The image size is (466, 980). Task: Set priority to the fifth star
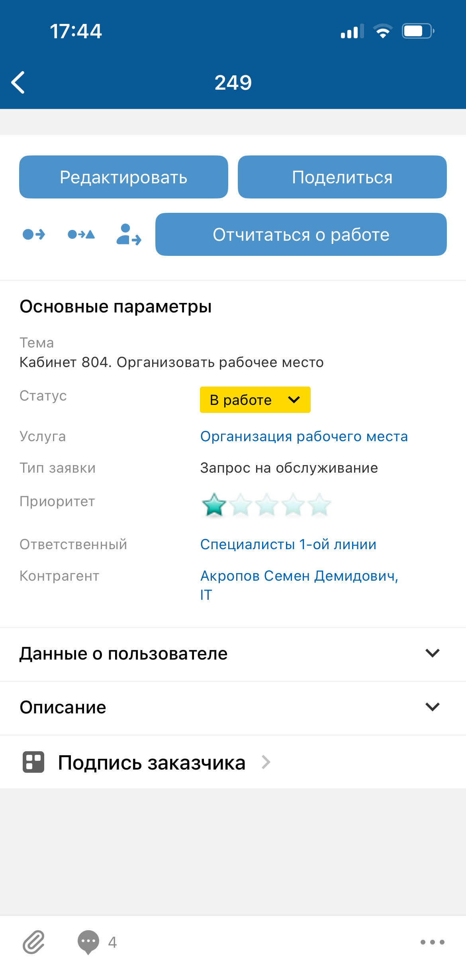click(x=319, y=505)
